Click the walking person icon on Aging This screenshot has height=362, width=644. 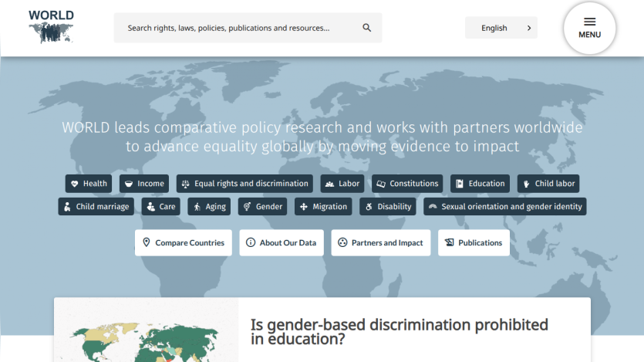pos(197,207)
